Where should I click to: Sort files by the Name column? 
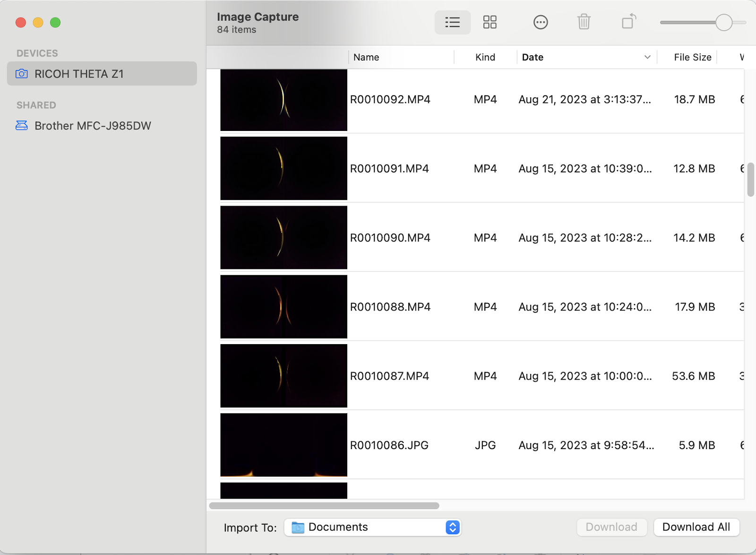366,57
